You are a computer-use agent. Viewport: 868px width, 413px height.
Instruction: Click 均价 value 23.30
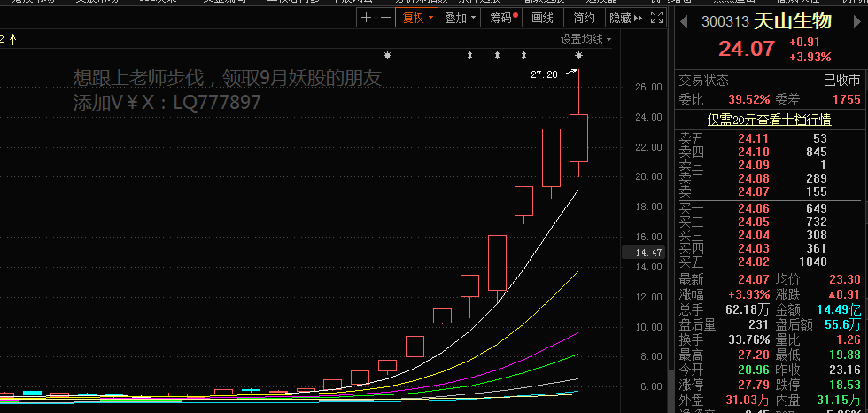pyautogui.click(x=845, y=280)
